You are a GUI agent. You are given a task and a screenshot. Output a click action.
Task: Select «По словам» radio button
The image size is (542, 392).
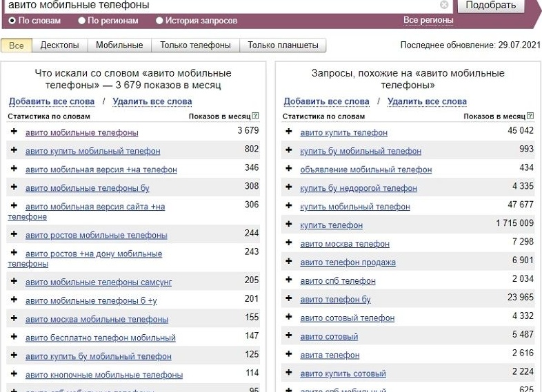[12, 21]
